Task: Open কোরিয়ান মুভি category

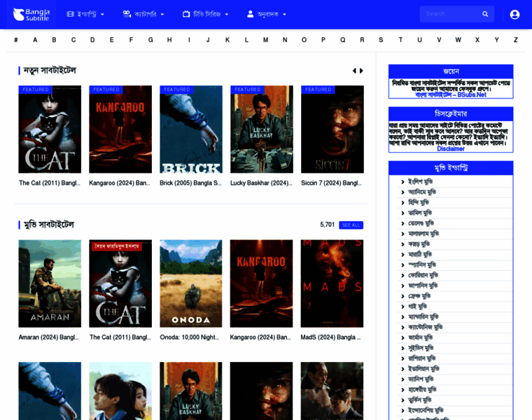Action: pyautogui.click(x=423, y=276)
